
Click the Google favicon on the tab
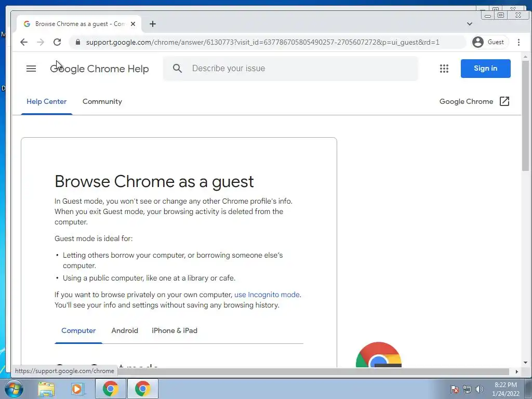(x=27, y=24)
